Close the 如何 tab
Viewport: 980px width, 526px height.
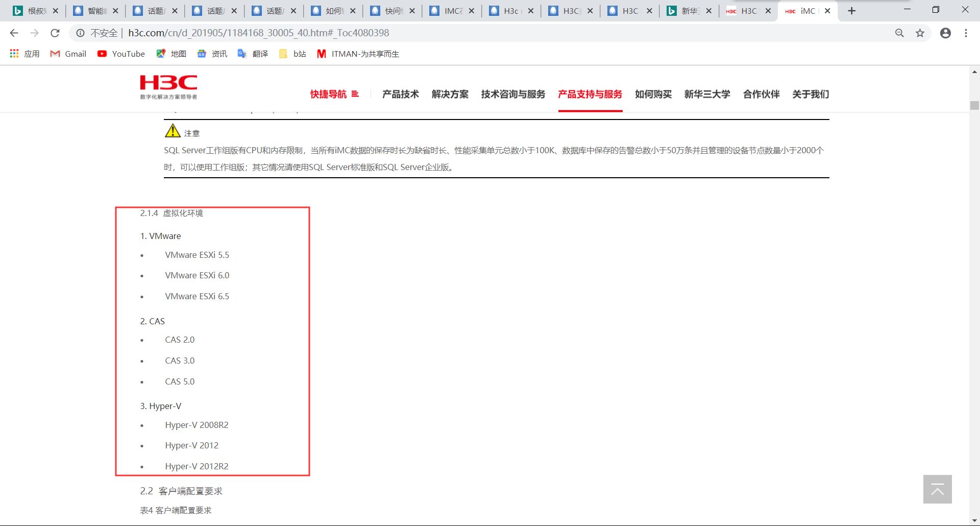(353, 11)
